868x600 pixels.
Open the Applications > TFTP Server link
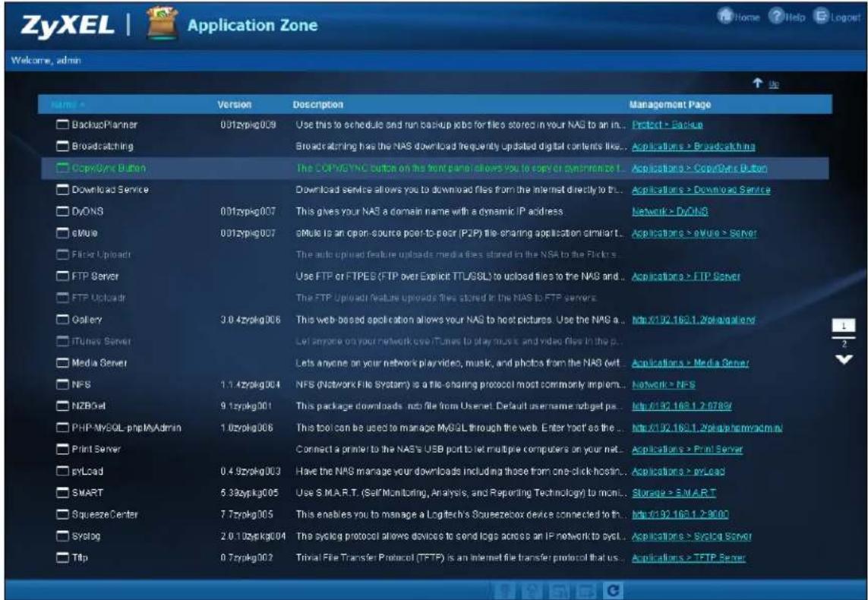point(688,557)
